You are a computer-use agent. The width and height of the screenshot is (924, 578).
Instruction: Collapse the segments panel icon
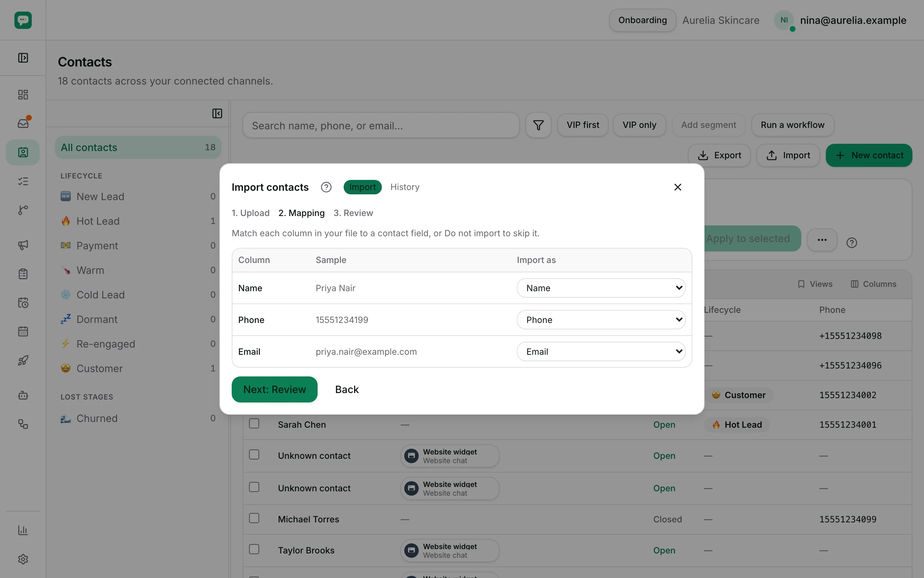coord(217,113)
